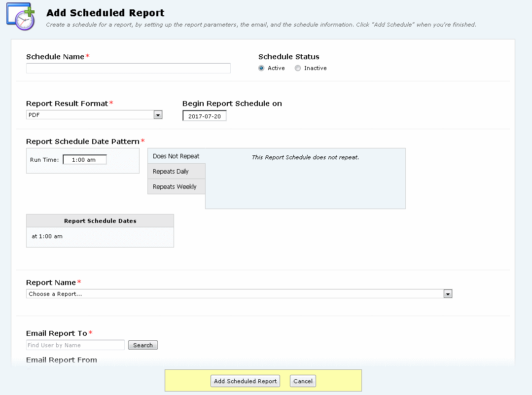Click the Add Scheduled Report page heading
The width and height of the screenshot is (532, 395).
coord(105,13)
